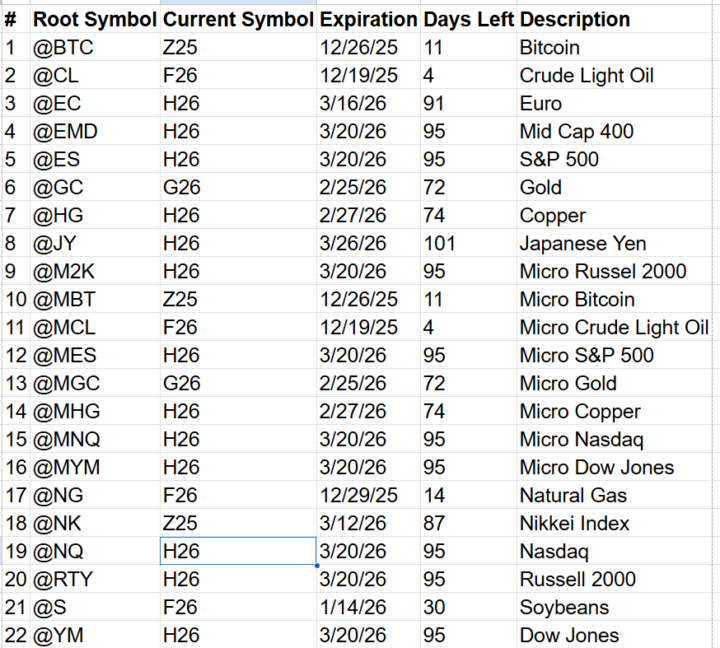Click the '@MCL' cell

(95, 327)
